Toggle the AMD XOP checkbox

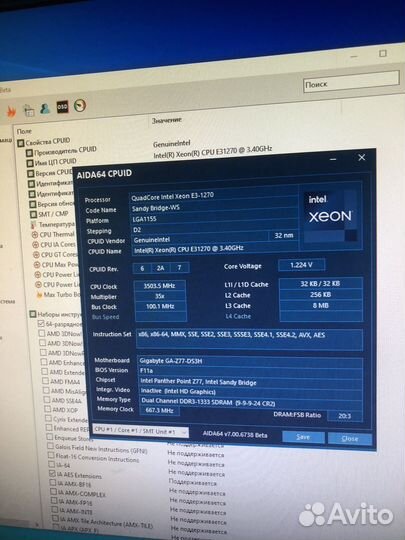(48, 409)
